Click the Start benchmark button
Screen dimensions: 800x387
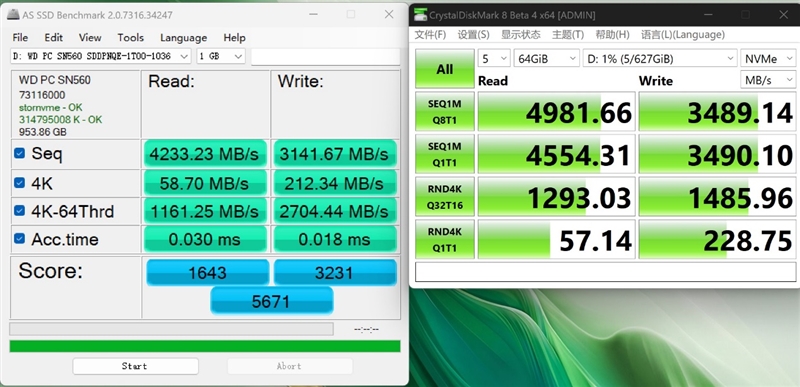(135, 366)
